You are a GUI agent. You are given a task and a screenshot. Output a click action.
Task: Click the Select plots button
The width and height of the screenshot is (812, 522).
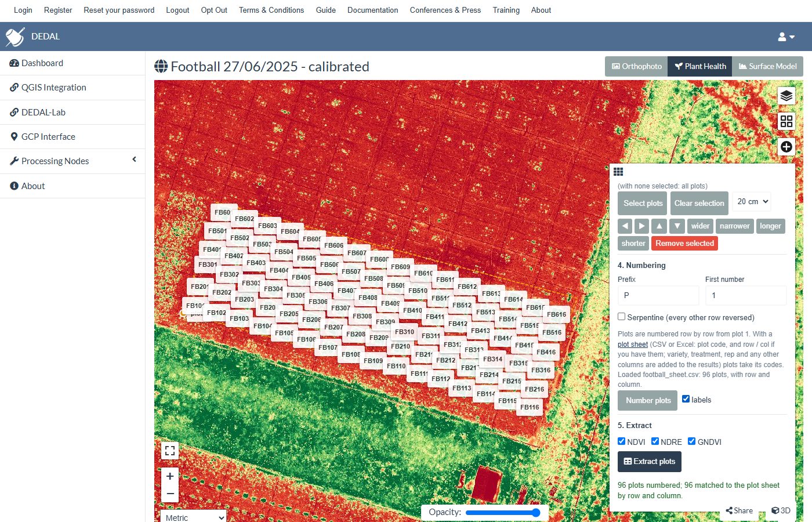pos(643,204)
